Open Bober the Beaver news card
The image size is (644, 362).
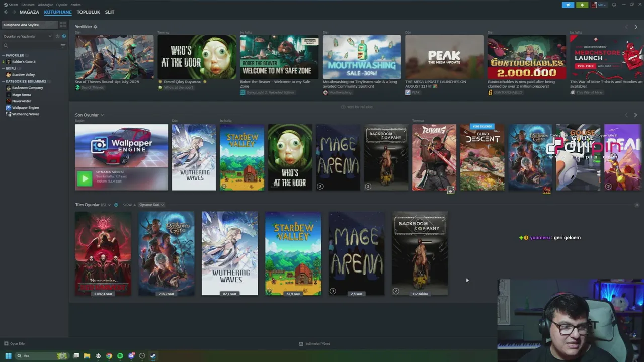pos(279,57)
